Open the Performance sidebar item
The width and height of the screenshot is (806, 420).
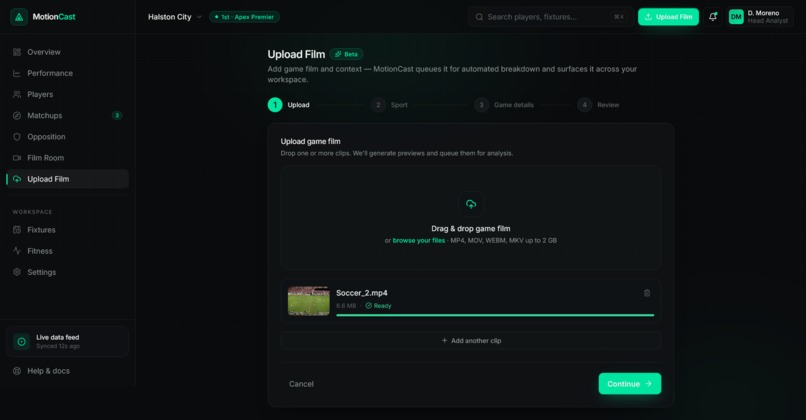pyautogui.click(x=67, y=73)
